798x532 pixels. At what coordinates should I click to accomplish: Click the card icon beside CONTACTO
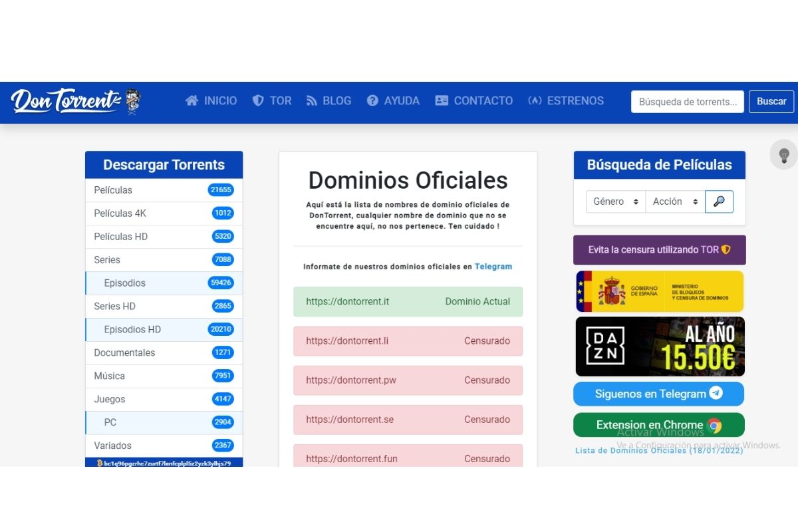(442, 101)
